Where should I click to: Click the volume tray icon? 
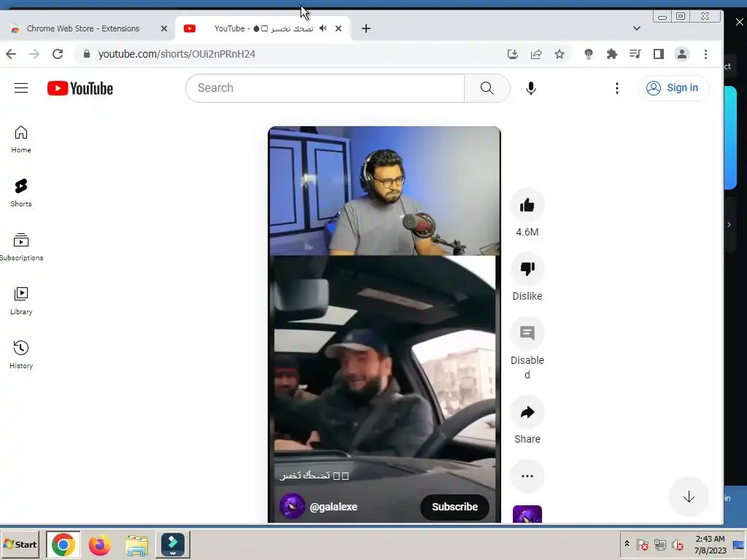pyautogui.click(x=677, y=544)
